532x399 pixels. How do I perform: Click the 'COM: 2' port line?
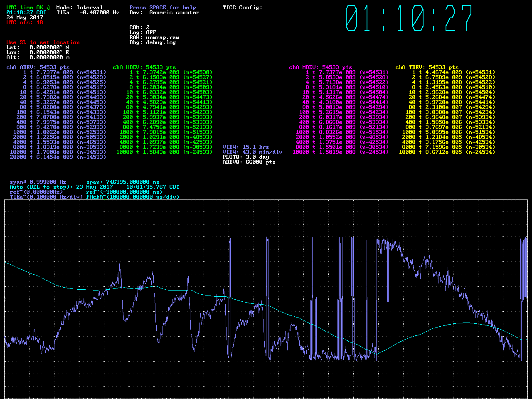(x=139, y=27)
